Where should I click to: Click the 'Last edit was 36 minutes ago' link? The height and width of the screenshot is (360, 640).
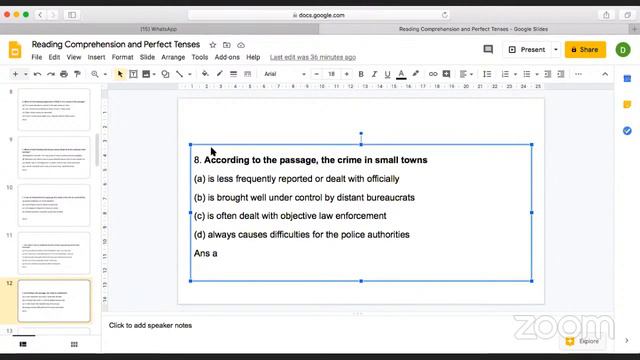(x=313, y=57)
